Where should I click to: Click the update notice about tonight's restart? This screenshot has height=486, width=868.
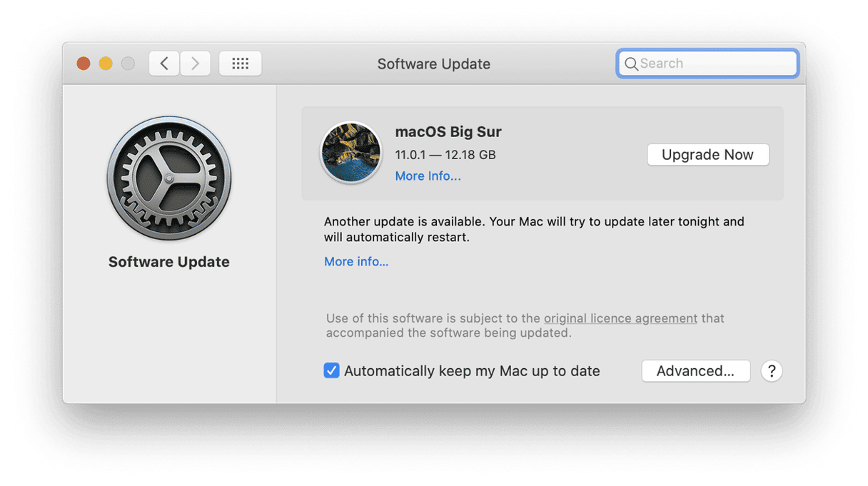coord(533,229)
